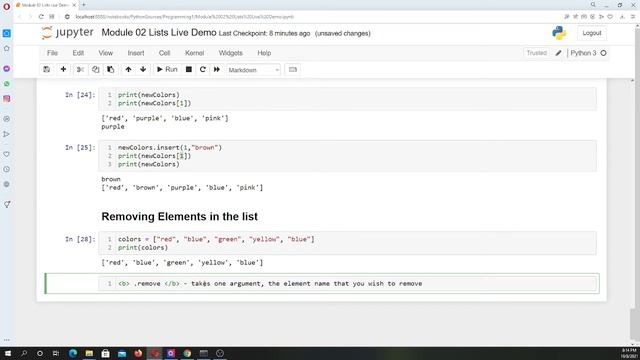
Task: Open the Kernel menu
Action: 194,53
